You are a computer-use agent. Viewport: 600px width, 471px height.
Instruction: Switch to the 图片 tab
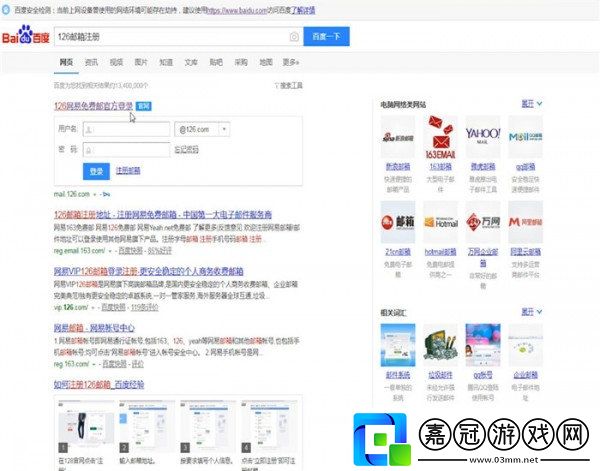coord(141,62)
